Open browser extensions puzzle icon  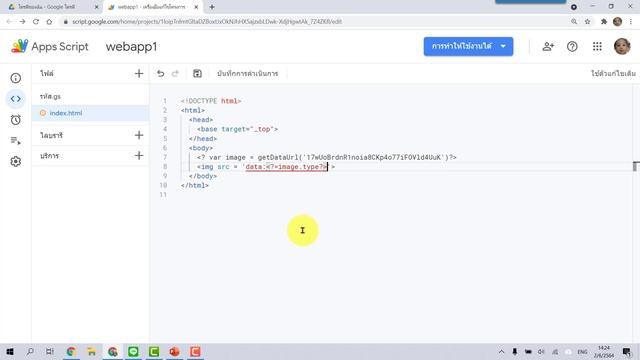click(x=604, y=22)
